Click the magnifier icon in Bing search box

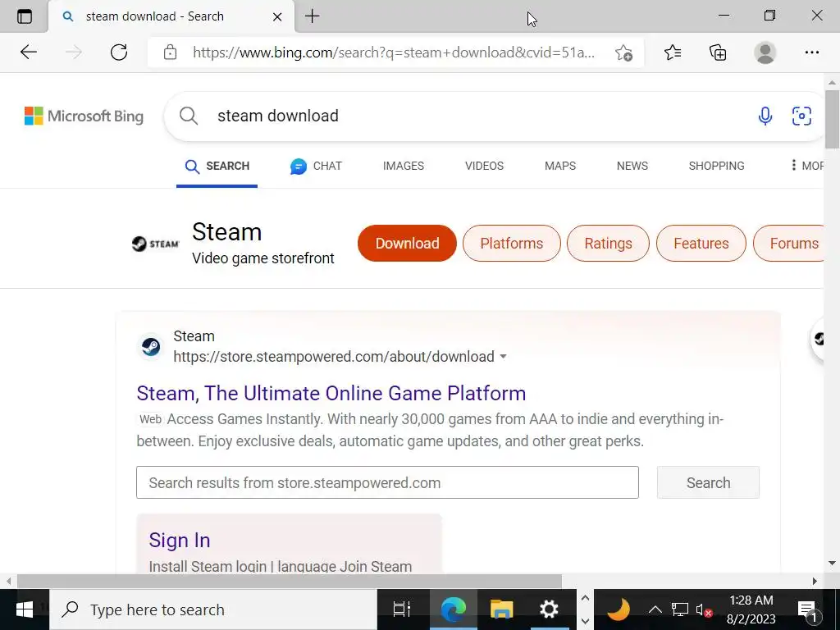(189, 116)
